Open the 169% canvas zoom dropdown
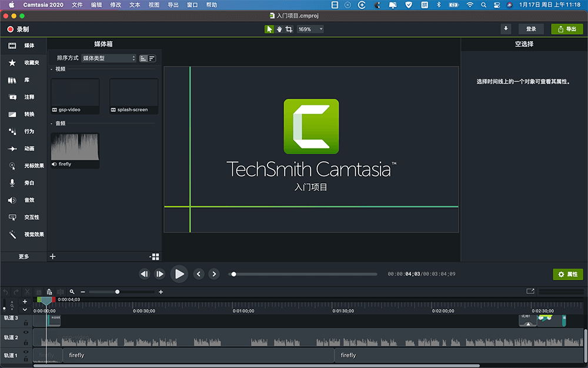Screen dimensions: 588x368 (x=310, y=29)
